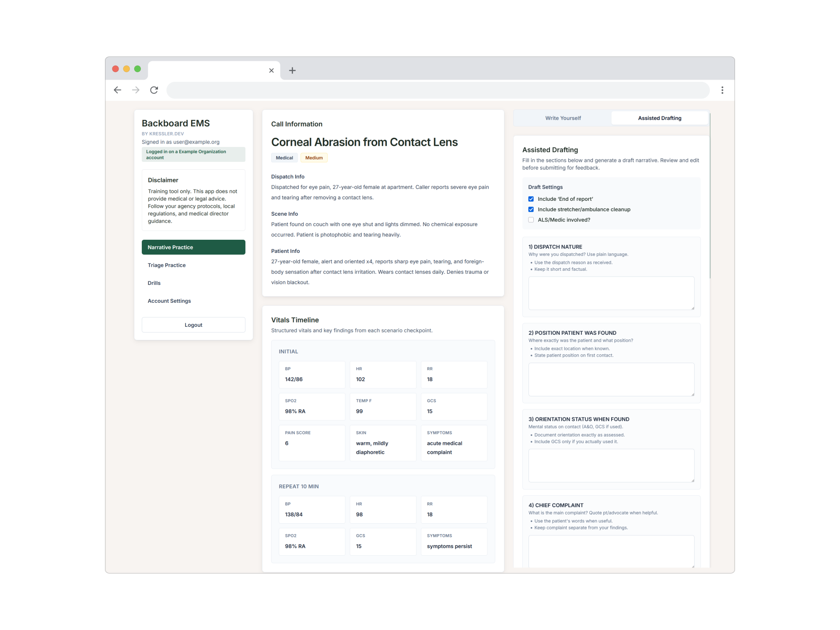This screenshot has width=840, height=630.
Task: Click the REPEAT 10 MIN section label
Action: point(299,486)
